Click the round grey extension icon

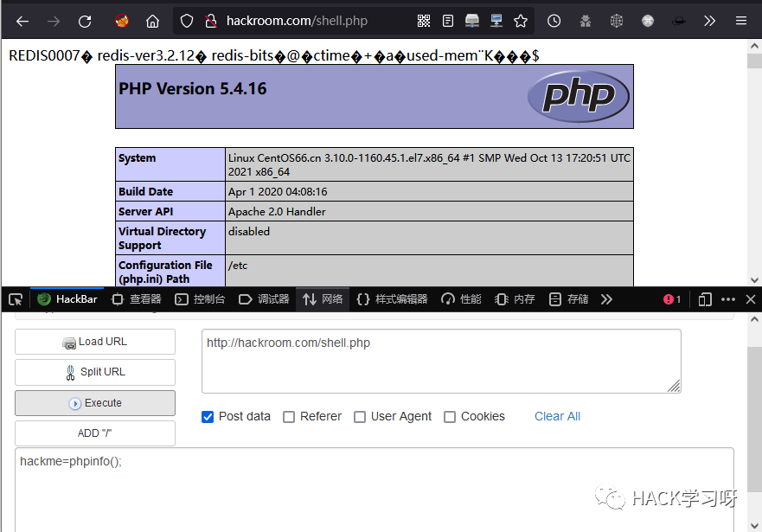tap(647, 21)
